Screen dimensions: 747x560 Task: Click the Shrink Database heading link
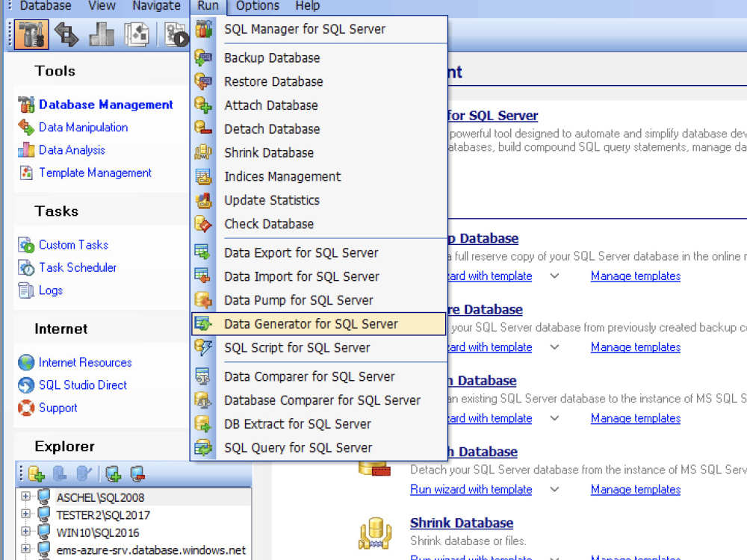click(462, 523)
